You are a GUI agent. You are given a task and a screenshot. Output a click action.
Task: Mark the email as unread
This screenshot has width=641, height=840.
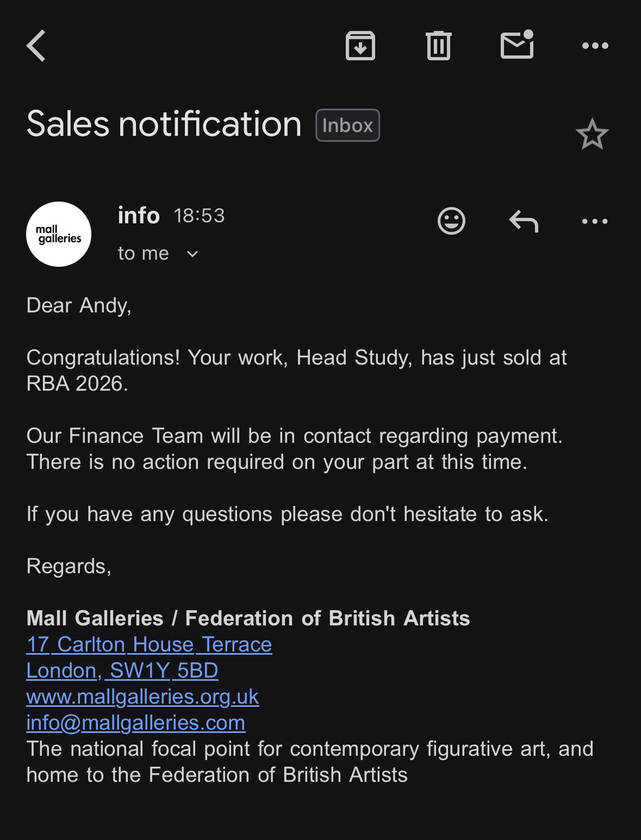(x=516, y=45)
